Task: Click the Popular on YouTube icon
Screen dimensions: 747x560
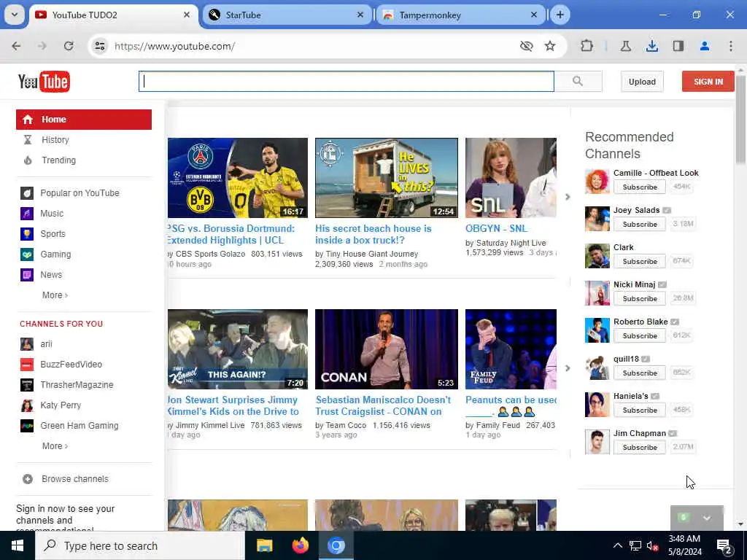Action: (27, 192)
